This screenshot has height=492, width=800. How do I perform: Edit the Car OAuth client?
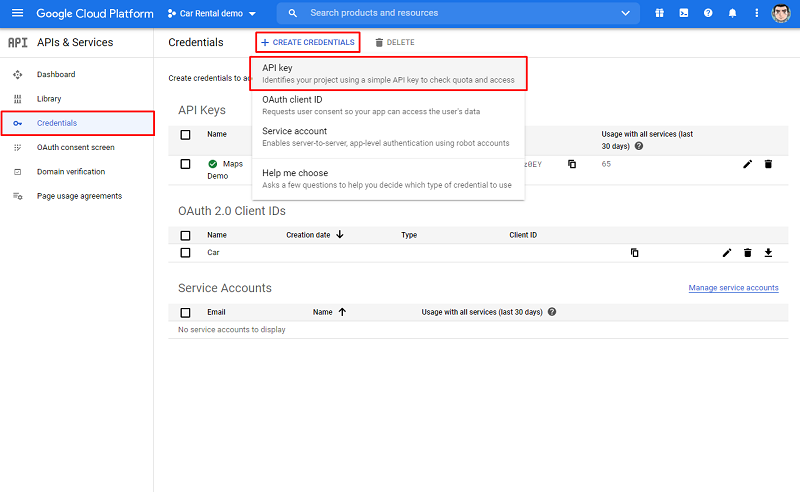coord(727,253)
